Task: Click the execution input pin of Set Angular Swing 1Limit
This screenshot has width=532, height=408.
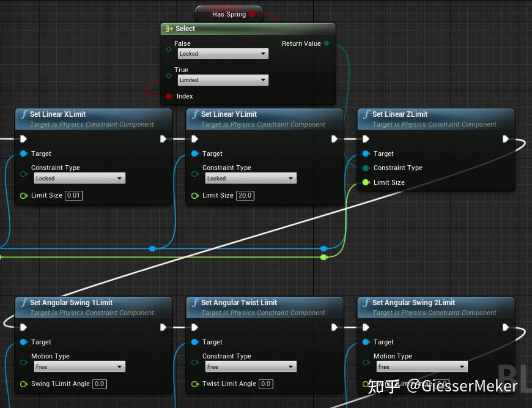Action: pyautogui.click(x=23, y=327)
